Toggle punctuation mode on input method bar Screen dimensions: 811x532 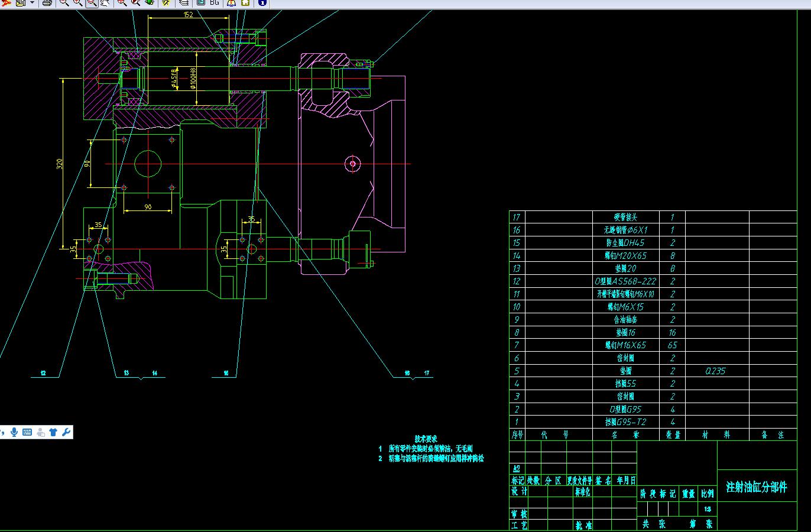coord(3,432)
